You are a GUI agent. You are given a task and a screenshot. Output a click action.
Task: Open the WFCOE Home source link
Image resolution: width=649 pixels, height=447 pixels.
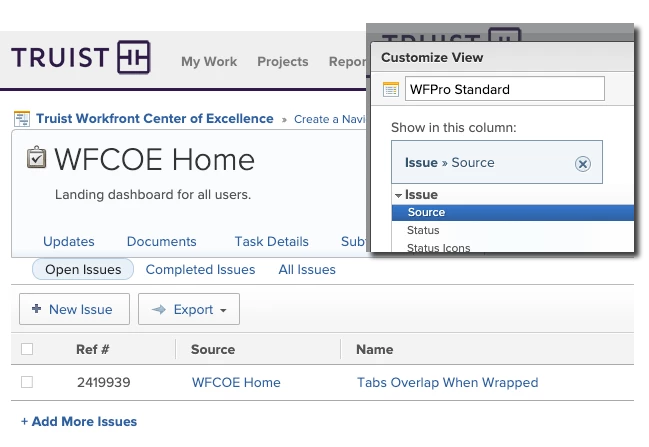tap(236, 382)
